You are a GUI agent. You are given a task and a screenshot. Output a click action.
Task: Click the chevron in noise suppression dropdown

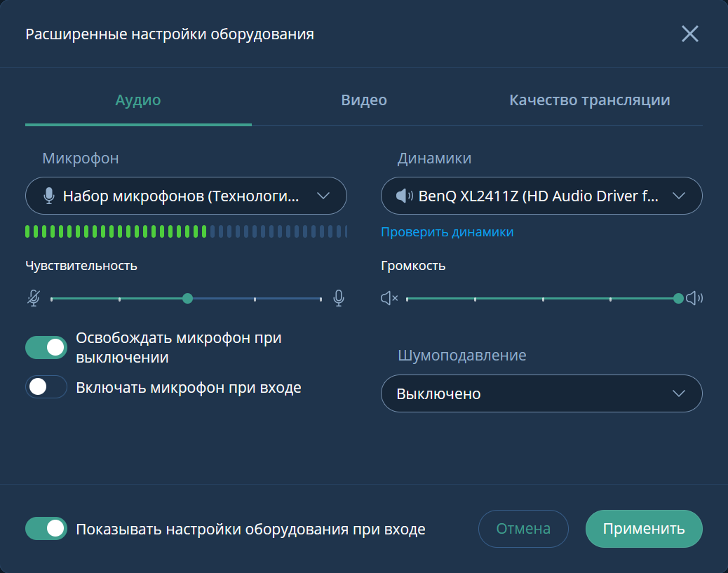click(679, 393)
